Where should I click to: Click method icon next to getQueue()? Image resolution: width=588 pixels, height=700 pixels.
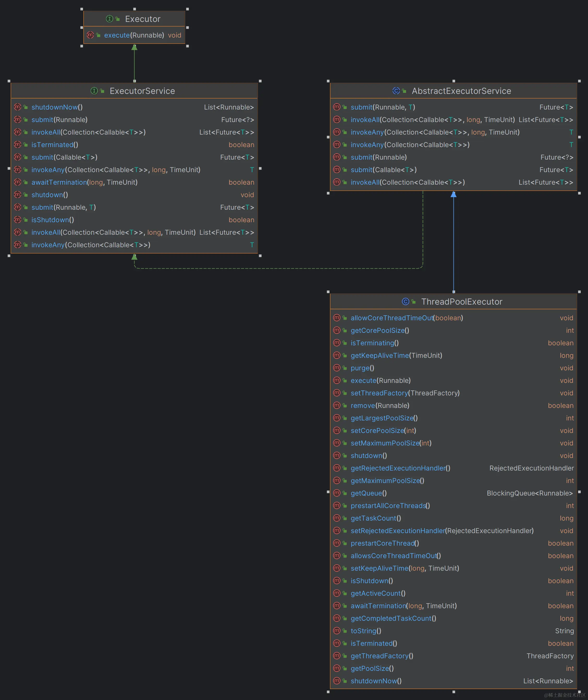337,493
